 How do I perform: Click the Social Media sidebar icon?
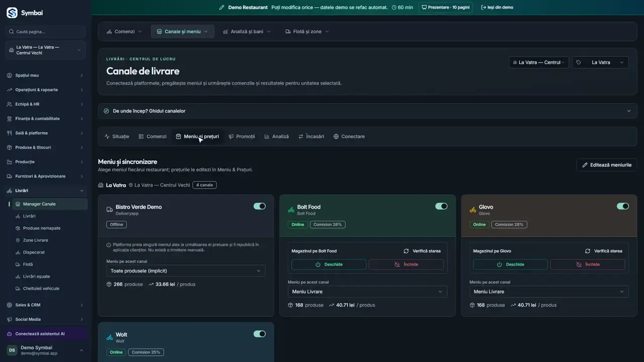point(10,319)
